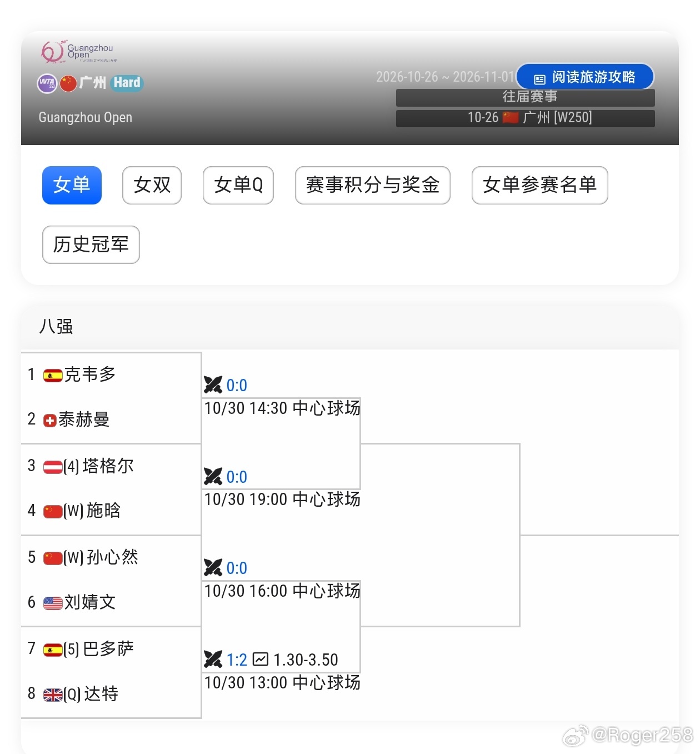Open the 往届赛事 bar
The width and height of the screenshot is (700, 754).
click(x=525, y=97)
